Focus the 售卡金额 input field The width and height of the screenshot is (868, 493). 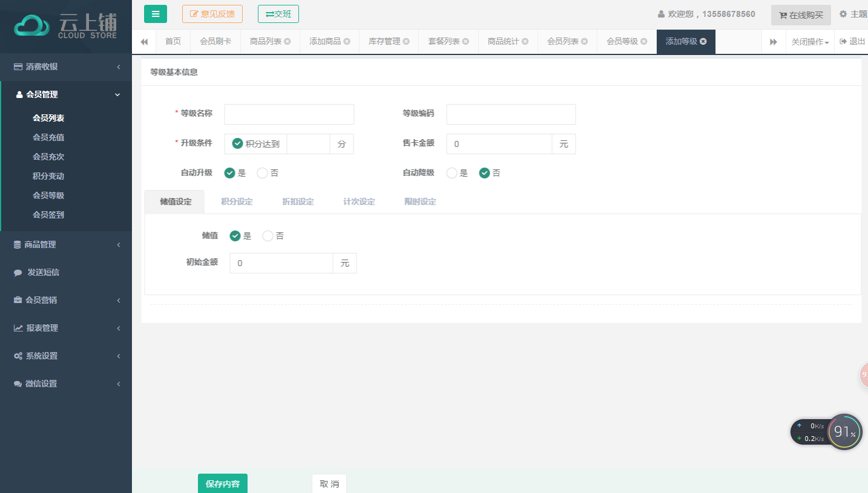[499, 144]
